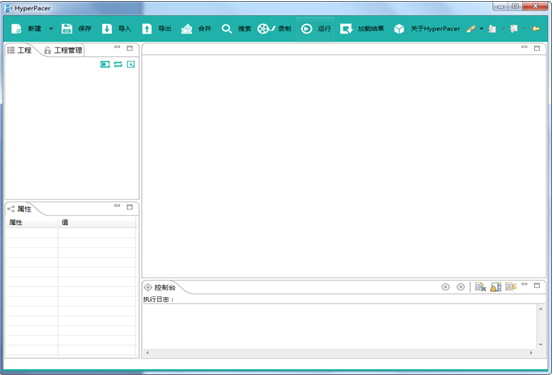The image size is (553, 375).
Task: Open the dropdown arrow next to the pencil icon
Action: pos(481,29)
